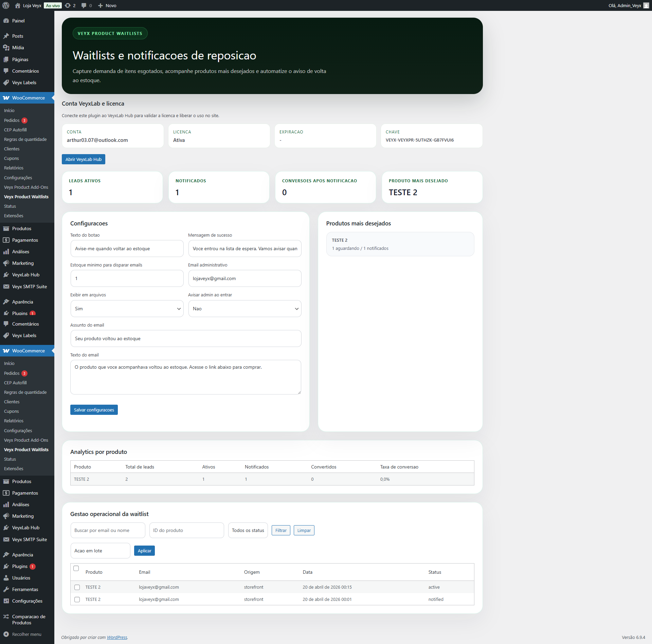The image size is (652, 644).
Task: Click the Novo plus icon in admin bar
Action: [x=100, y=5]
